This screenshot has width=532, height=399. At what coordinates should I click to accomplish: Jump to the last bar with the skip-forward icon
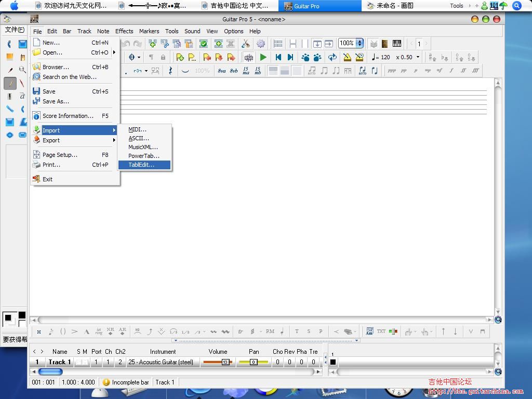click(x=290, y=57)
